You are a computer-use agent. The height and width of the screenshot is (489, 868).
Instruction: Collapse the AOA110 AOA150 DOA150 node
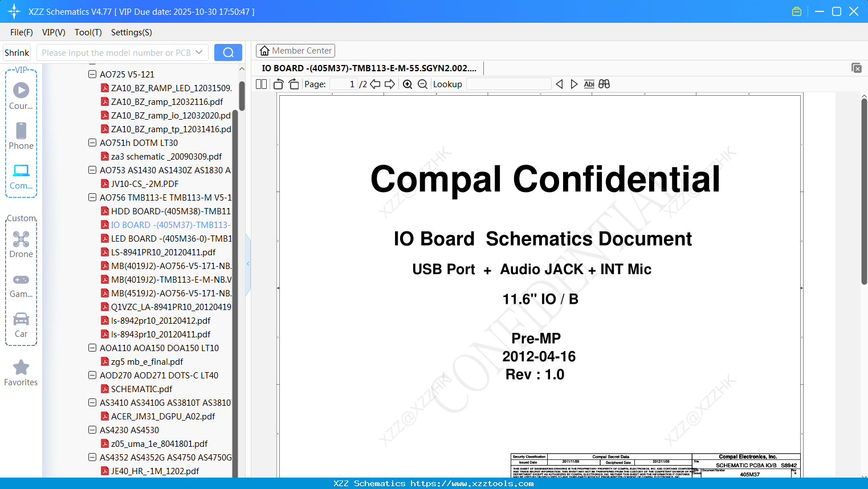[x=92, y=348]
